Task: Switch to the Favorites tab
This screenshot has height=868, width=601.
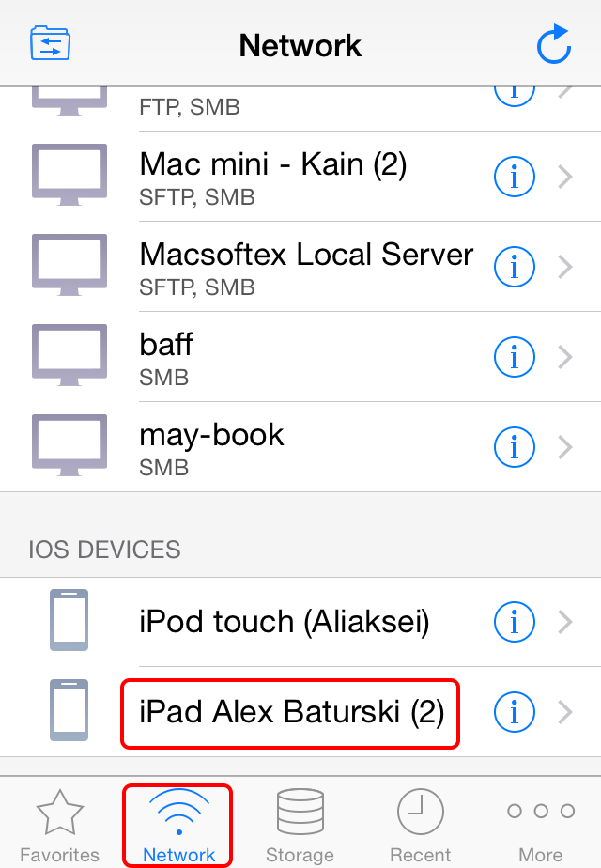Action: 60,825
